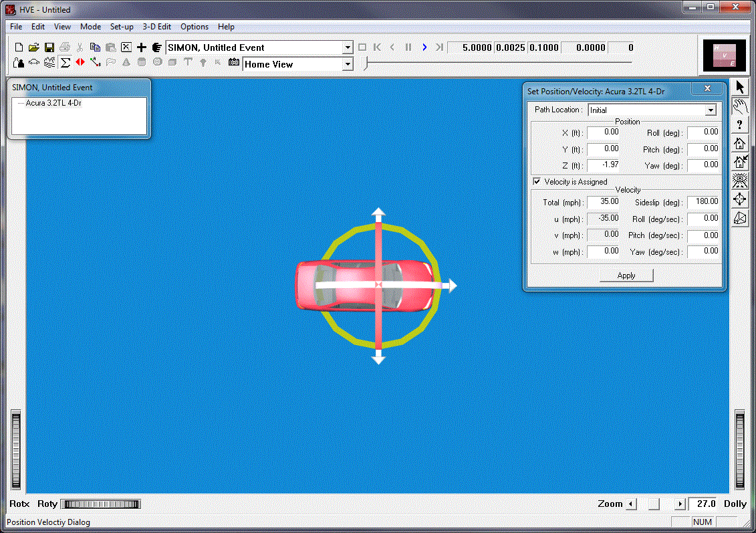Viewport: 756px width, 533px height.
Task: Click the Total (mph) velocity field
Action: [x=604, y=202]
